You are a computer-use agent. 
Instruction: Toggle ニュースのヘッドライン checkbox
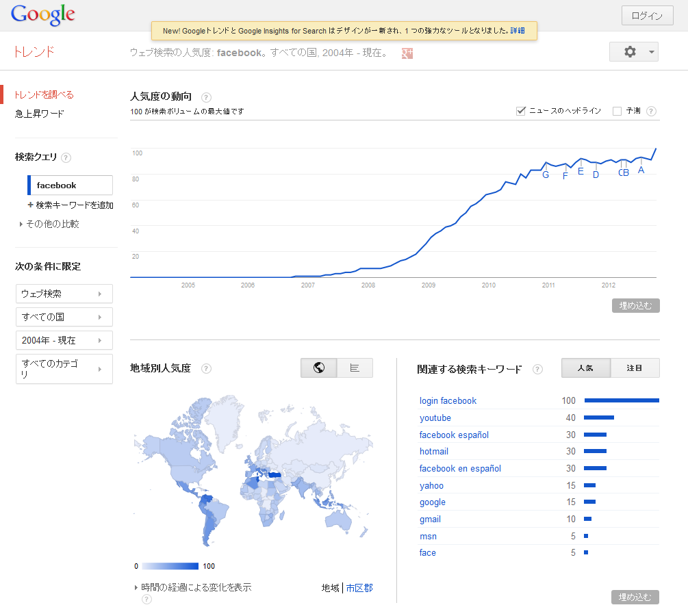pos(521,111)
